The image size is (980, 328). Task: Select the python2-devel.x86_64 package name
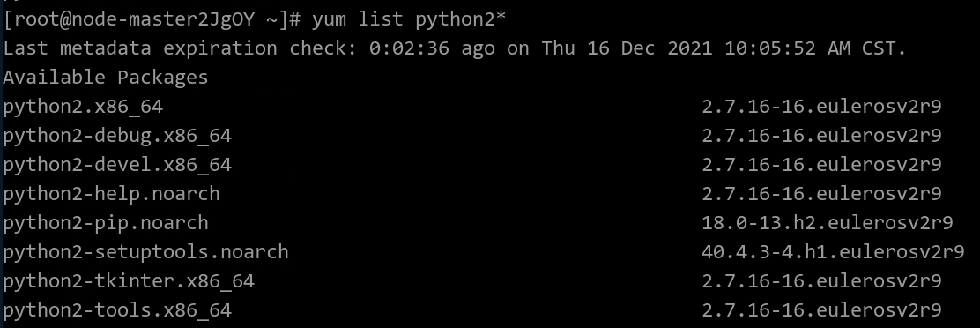(117, 165)
